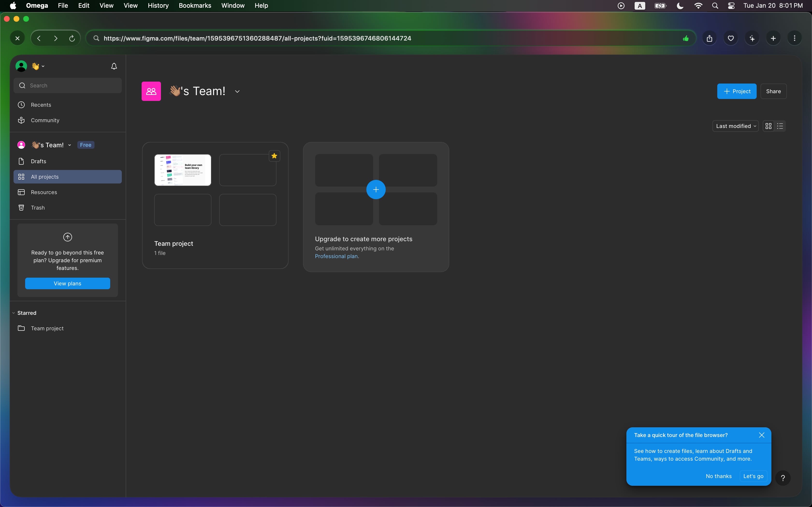Click the View plans button

coord(67,283)
